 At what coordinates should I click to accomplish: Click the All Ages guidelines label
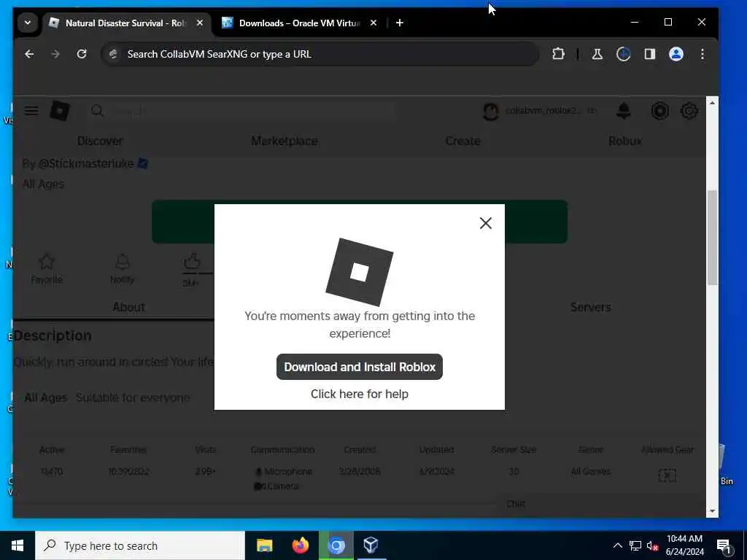point(46,397)
